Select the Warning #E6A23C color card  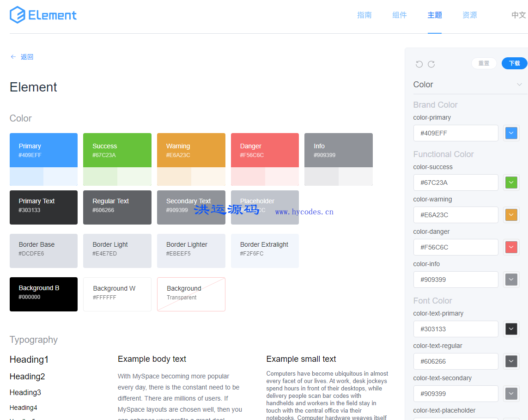point(191,159)
